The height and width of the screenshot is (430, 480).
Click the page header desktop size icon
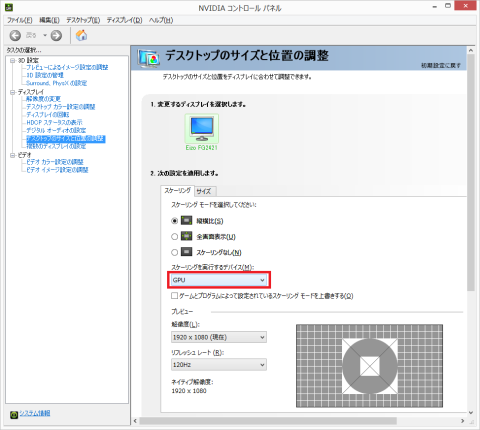pos(148,58)
